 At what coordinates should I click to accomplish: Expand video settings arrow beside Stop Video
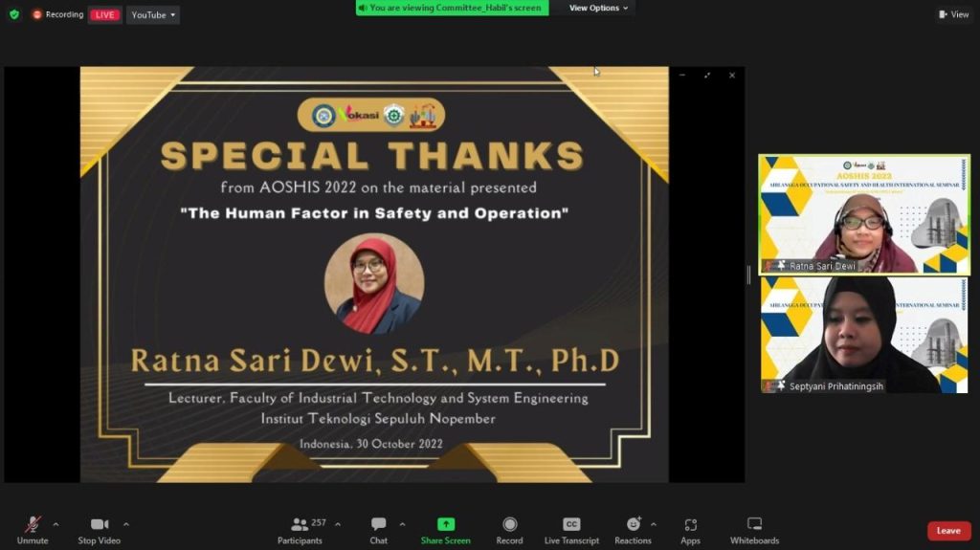click(x=126, y=524)
